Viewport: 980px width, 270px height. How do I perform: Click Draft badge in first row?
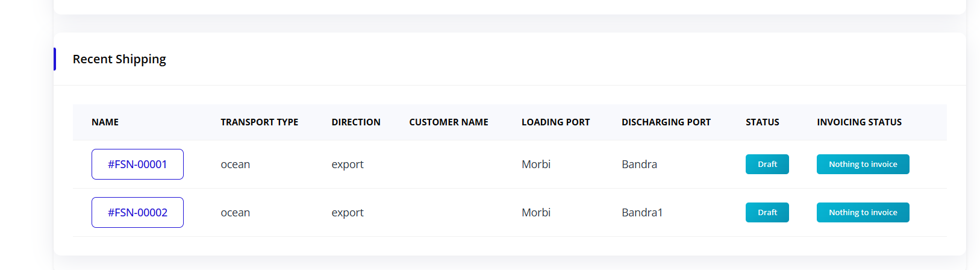[x=767, y=164]
